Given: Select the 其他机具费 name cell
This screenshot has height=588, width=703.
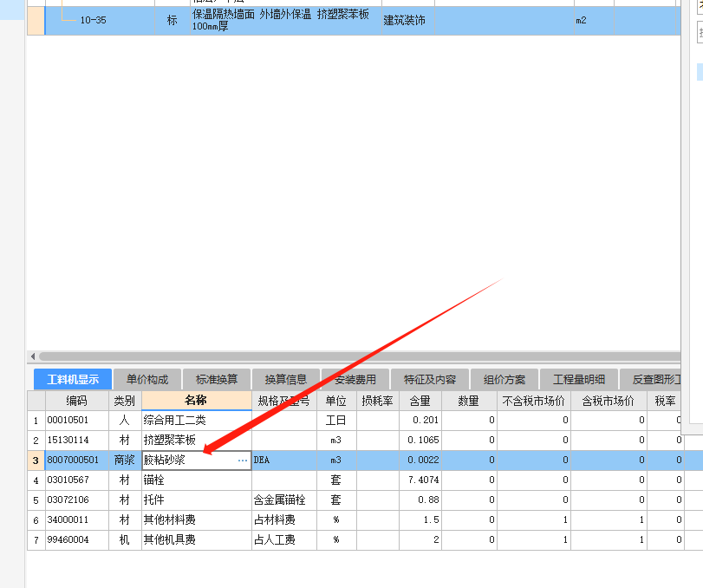Looking at the screenshot, I should [197, 539].
